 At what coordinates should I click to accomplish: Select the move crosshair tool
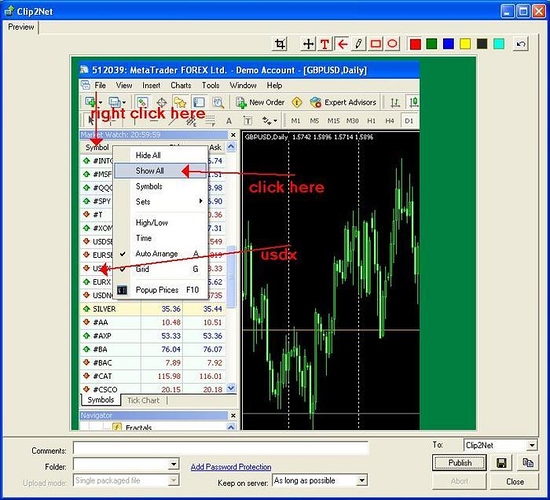(x=308, y=44)
